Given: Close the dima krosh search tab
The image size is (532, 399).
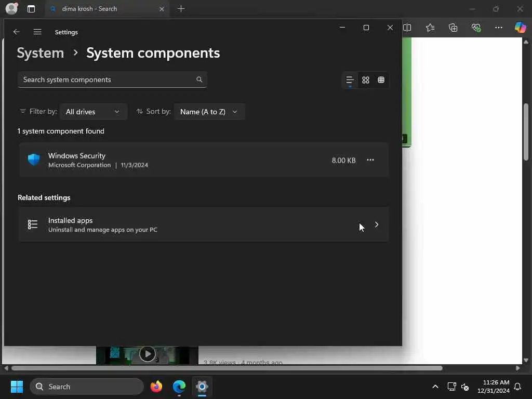Looking at the screenshot, I should click(x=162, y=9).
